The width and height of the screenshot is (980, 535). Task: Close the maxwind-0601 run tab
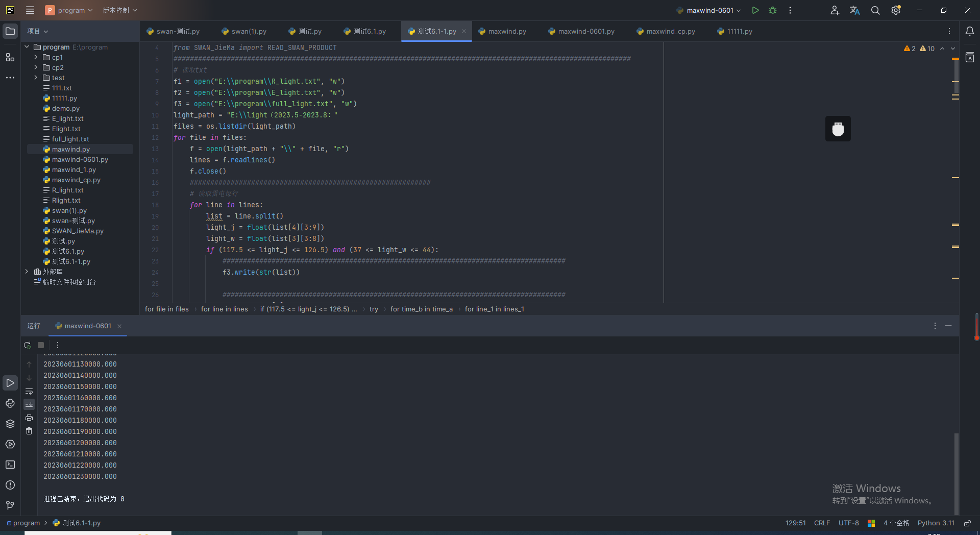pyautogui.click(x=119, y=326)
